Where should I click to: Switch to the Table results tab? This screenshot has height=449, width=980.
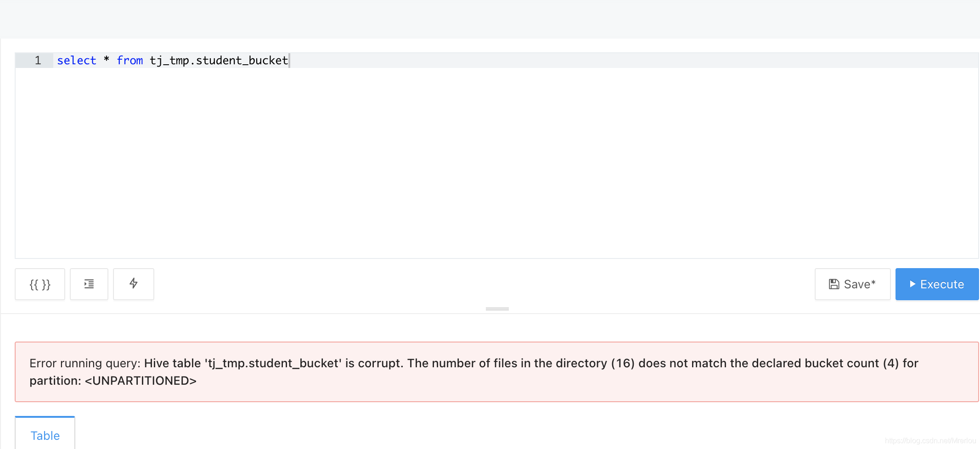[x=45, y=433]
